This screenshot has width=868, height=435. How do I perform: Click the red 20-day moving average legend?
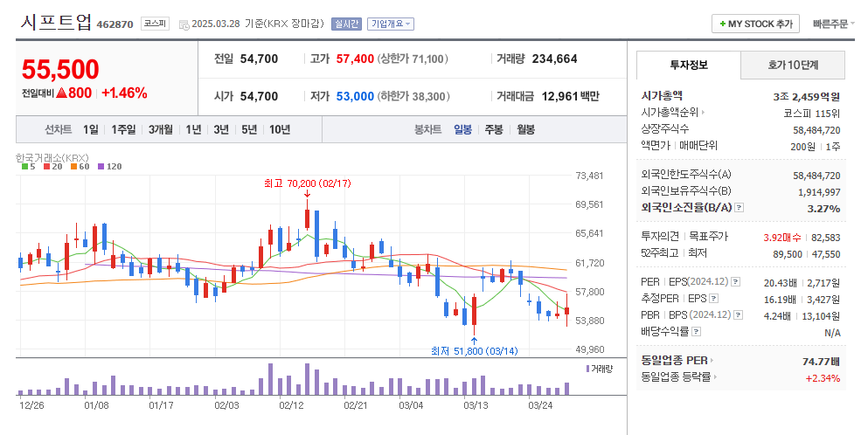(x=53, y=166)
